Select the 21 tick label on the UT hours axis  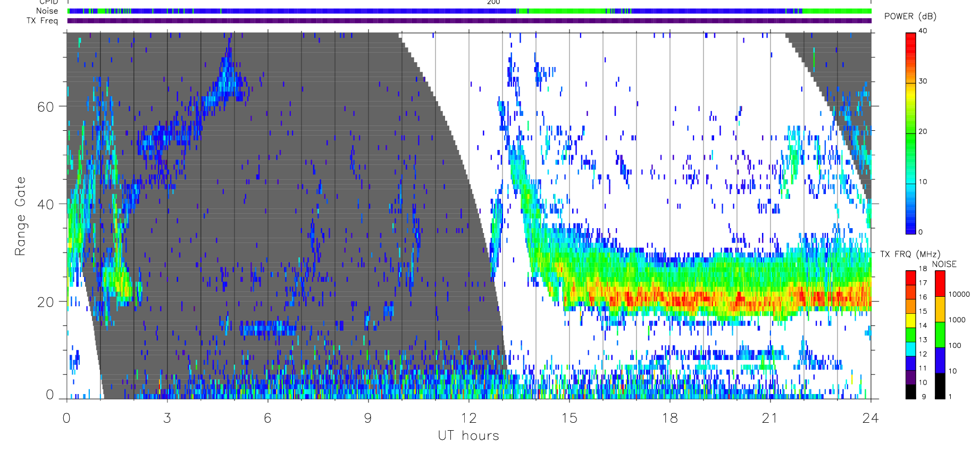coord(770,418)
